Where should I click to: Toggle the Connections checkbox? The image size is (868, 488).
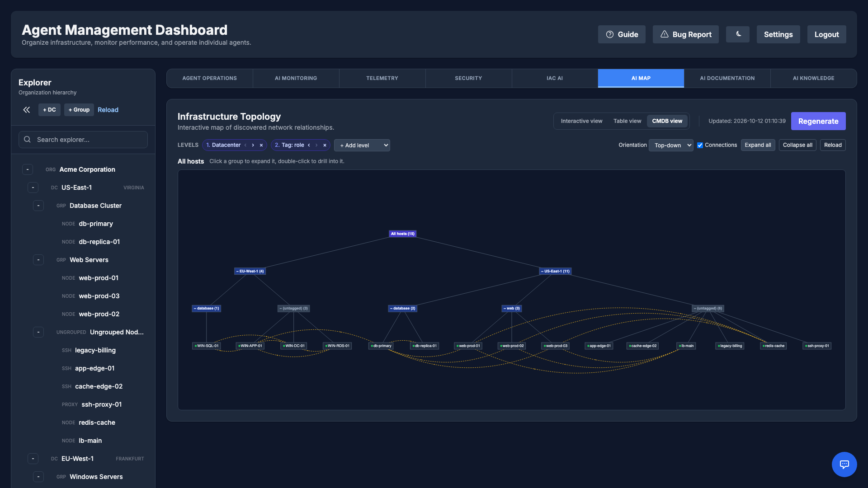tap(700, 145)
